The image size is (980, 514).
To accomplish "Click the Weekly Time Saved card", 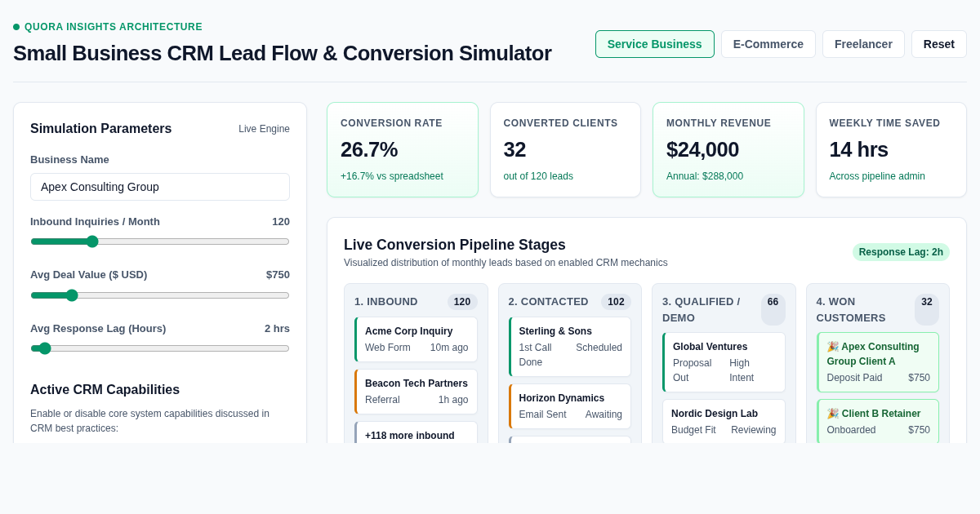I will 891,150.
